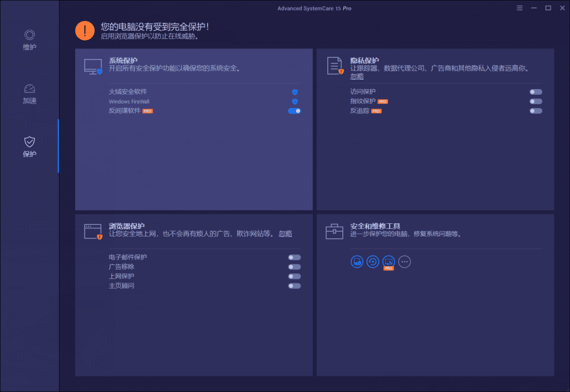The width and height of the screenshot is (570, 392).
Task: Turn on 电子邮件保护 toggle
Action: (294, 257)
